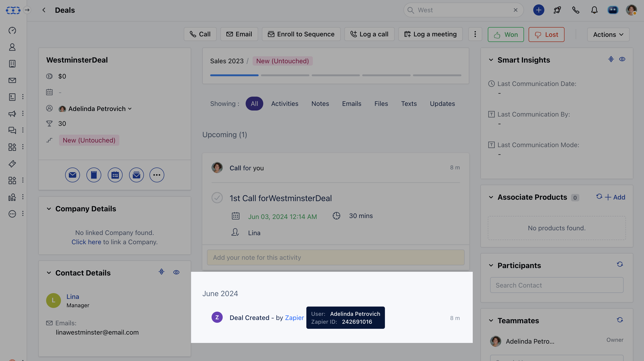Switch to the Emails tab
The image size is (644, 361).
[x=352, y=104]
